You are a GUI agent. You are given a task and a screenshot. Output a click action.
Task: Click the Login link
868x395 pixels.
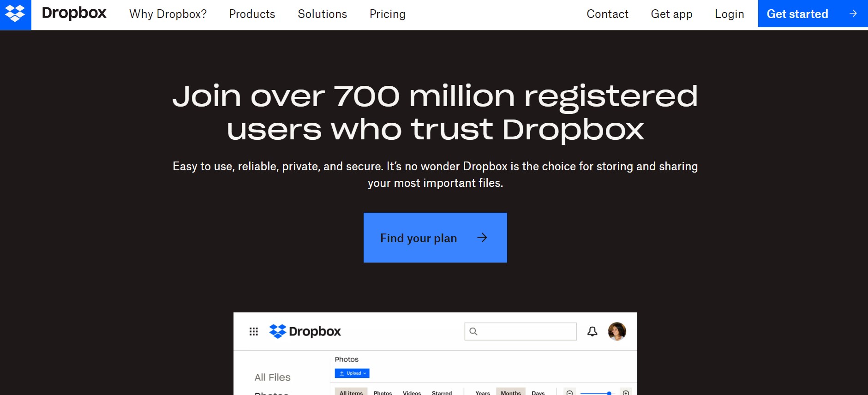tap(729, 14)
